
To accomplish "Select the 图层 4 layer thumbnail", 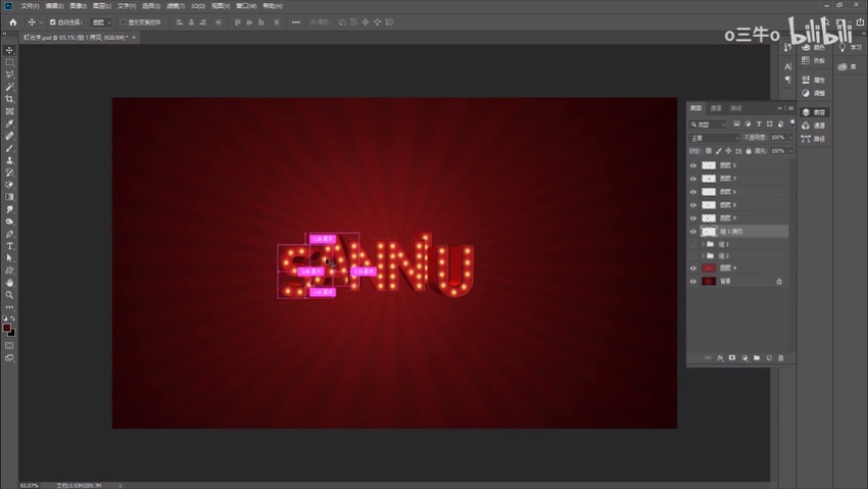I will pyautogui.click(x=709, y=268).
